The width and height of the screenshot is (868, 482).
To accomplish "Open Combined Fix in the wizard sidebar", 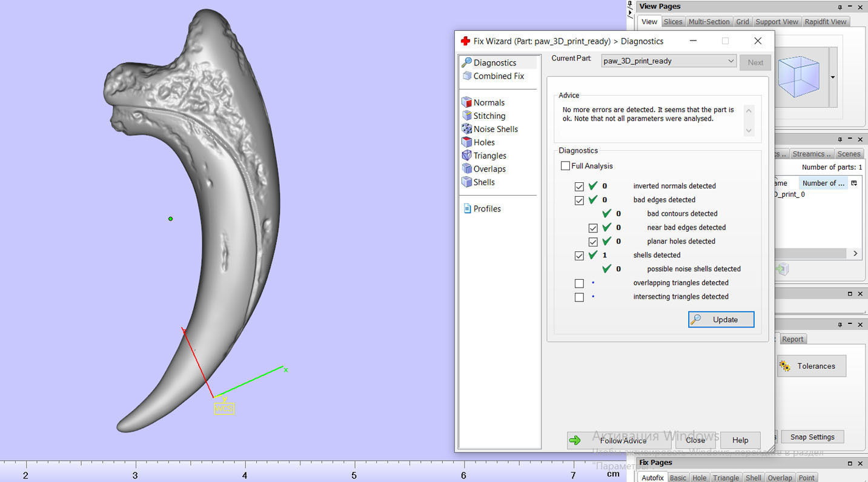I will point(493,76).
